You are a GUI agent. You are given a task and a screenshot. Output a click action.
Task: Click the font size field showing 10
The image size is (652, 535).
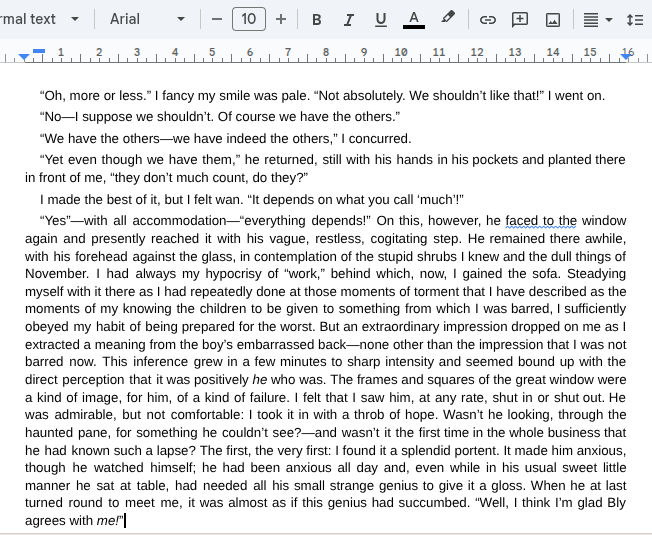point(249,19)
